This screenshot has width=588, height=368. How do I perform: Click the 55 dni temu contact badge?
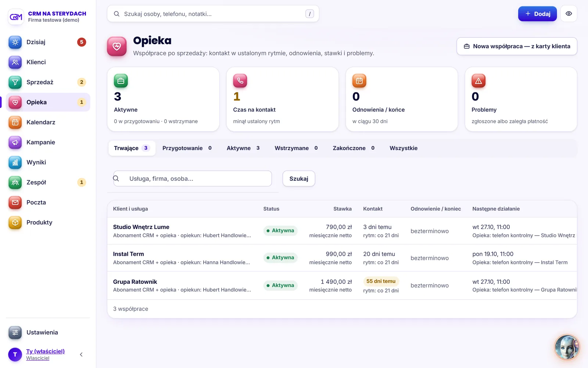point(381,281)
